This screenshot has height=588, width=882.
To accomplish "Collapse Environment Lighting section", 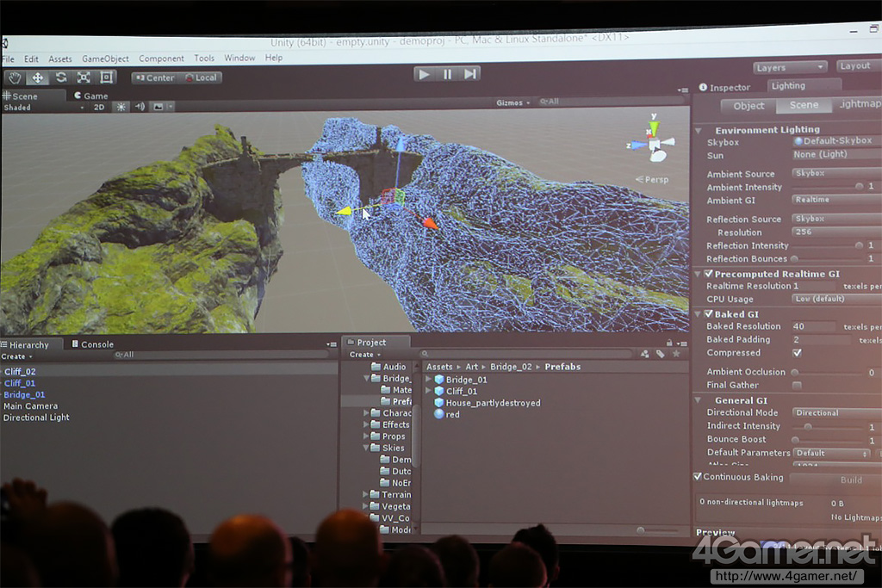I will [x=698, y=130].
